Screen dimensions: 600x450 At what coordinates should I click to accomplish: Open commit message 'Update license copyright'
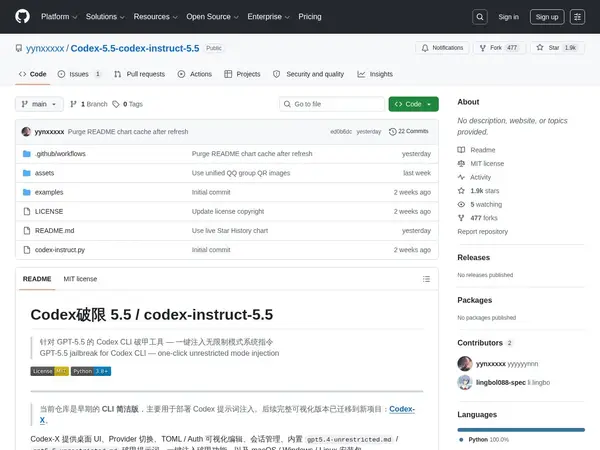coord(228,211)
